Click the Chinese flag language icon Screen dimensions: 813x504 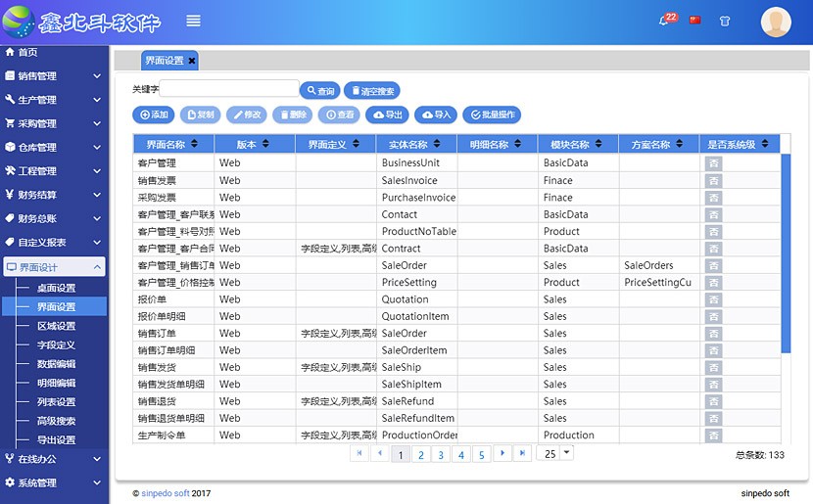(695, 21)
